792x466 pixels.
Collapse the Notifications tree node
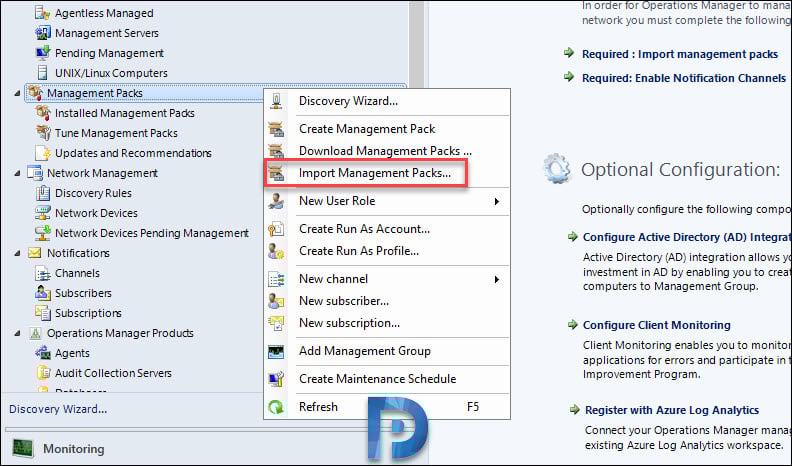(x=17, y=253)
